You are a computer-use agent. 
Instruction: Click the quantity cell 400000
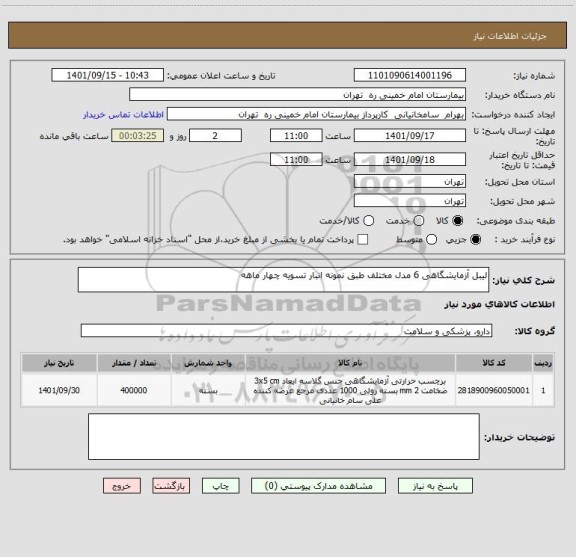pyautogui.click(x=134, y=390)
